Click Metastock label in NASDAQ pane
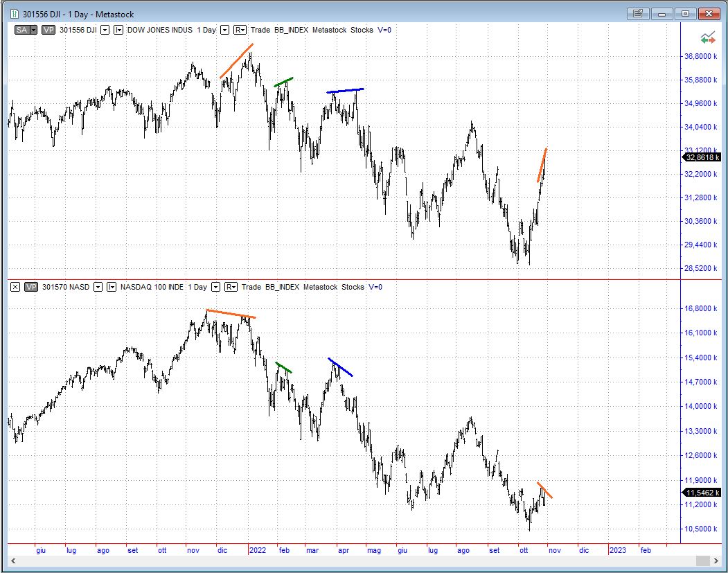Viewport: 728px width, 573px height. pyautogui.click(x=320, y=287)
